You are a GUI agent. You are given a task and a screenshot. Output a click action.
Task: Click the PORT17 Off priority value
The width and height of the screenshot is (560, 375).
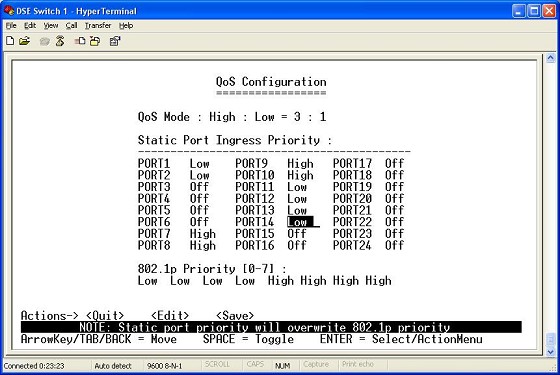tap(394, 164)
